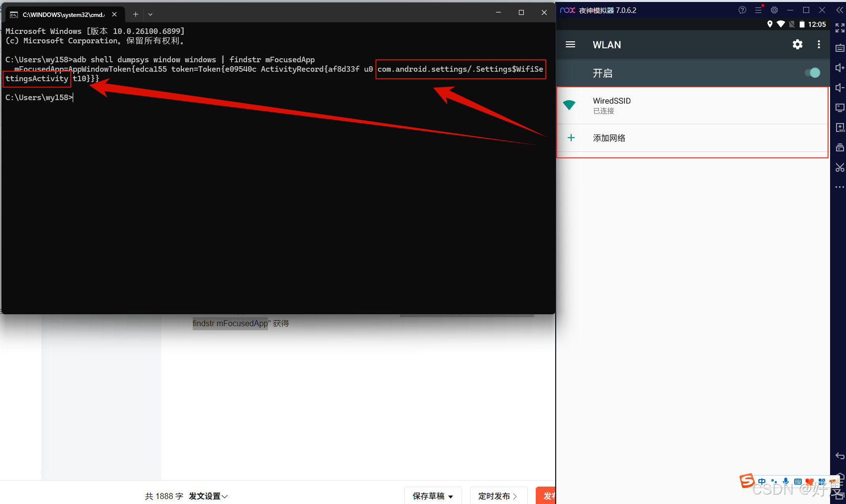Expand the 发文设置 dropdown in editor
Image resolution: width=846 pixels, height=504 pixels.
(x=208, y=496)
